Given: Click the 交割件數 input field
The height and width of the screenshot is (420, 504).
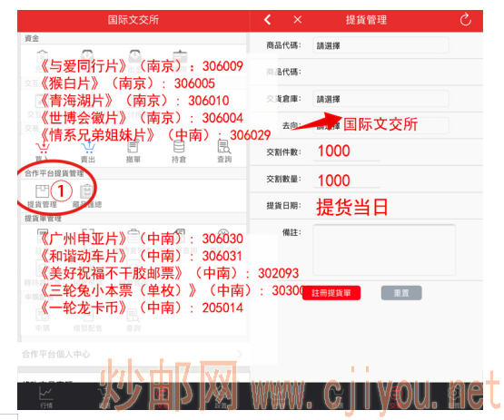Looking at the screenshot, I should coord(347,151).
